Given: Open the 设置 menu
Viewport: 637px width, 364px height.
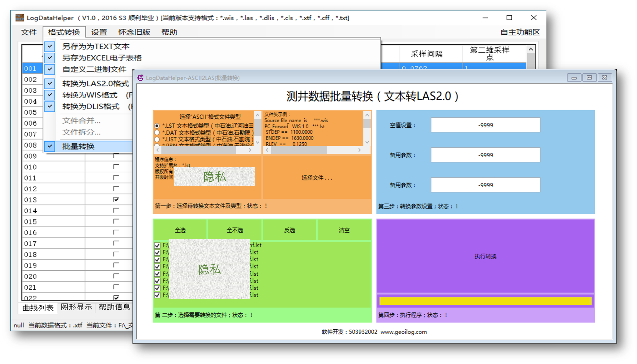Looking at the screenshot, I should [99, 32].
